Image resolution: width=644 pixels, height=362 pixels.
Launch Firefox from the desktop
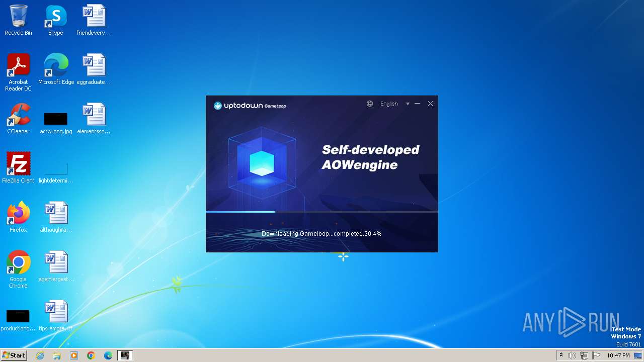coord(18,217)
